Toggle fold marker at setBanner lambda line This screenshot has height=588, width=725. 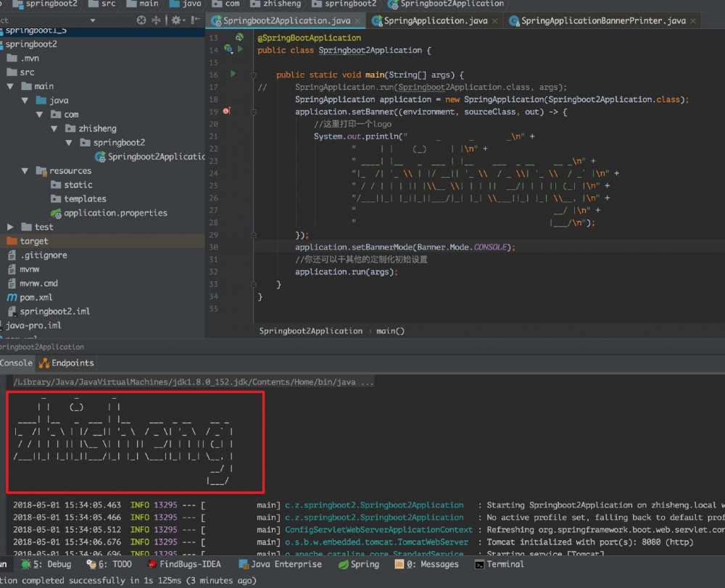coord(254,112)
